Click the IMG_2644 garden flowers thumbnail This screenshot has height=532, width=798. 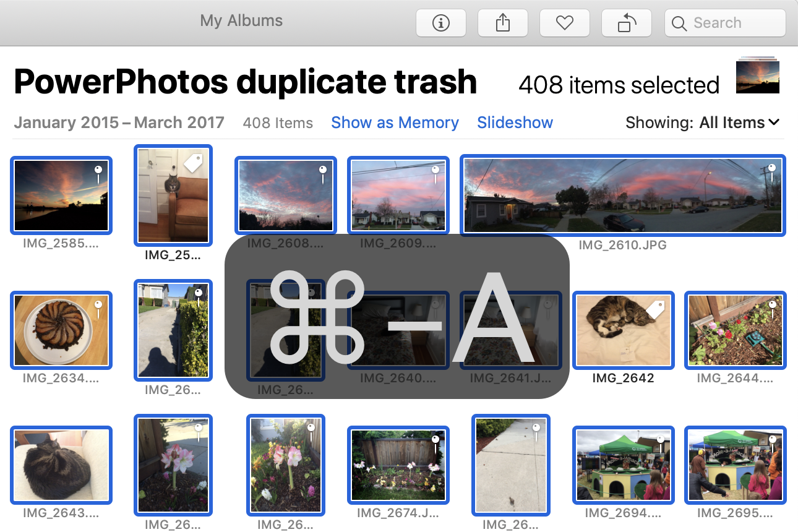[x=735, y=330]
